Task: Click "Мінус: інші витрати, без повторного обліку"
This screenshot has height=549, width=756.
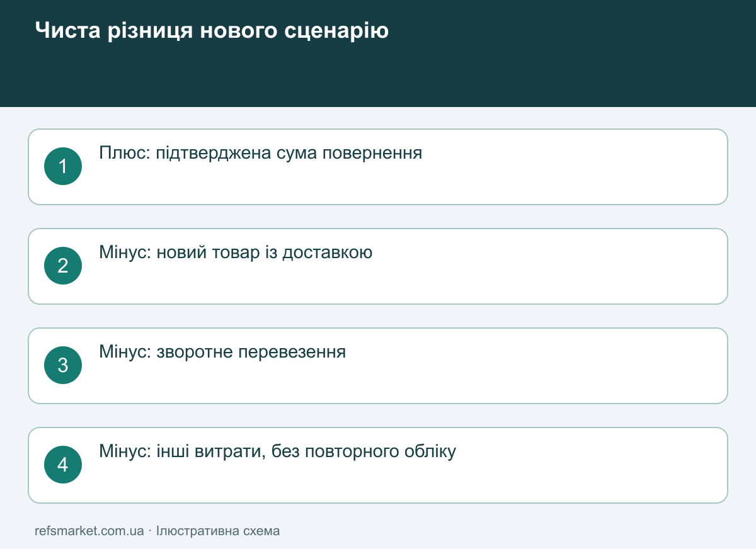Action: pyautogui.click(x=278, y=451)
